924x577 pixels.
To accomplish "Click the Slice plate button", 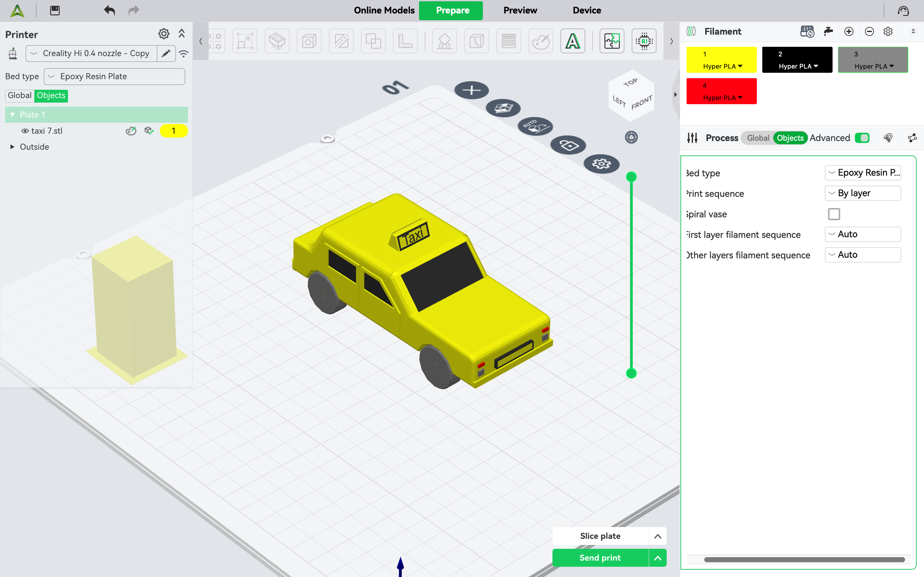I will [x=600, y=536].
